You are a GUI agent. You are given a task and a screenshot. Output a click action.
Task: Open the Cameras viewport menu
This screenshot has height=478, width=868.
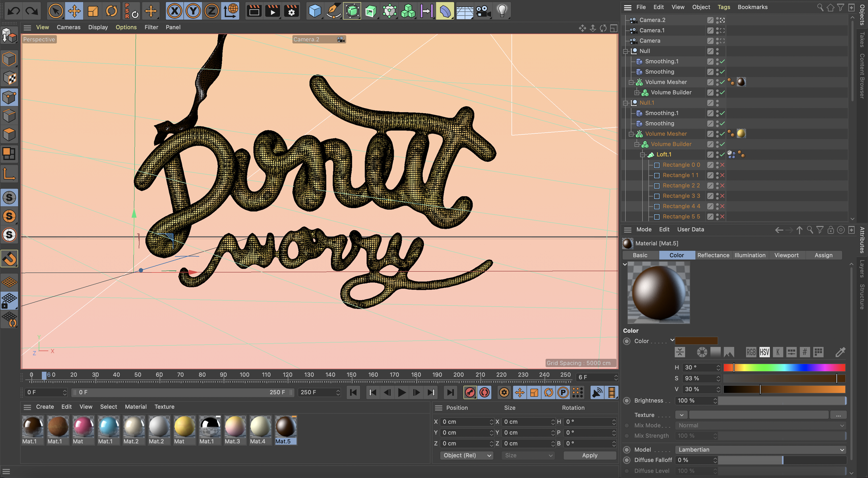[68, 27]
